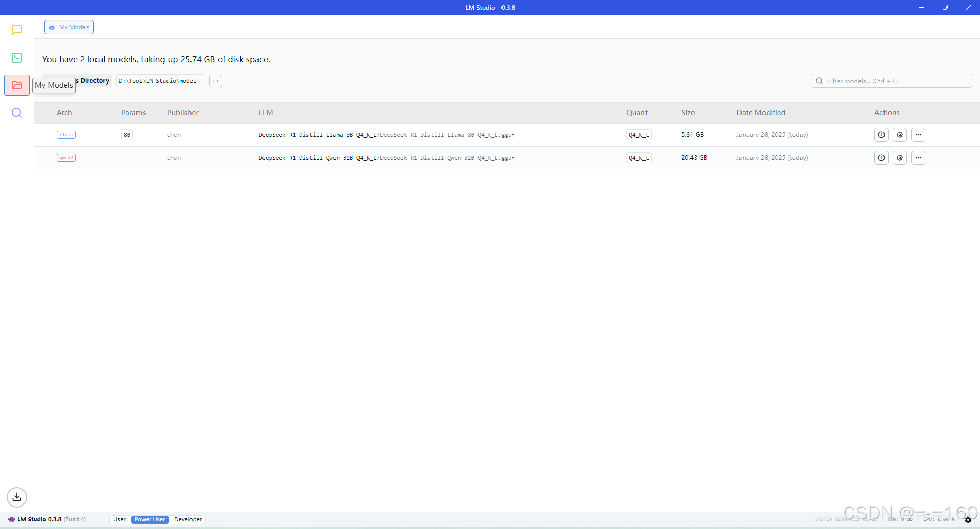
Task: Show model info for Llama-8B row
Action: coord(881,135)
